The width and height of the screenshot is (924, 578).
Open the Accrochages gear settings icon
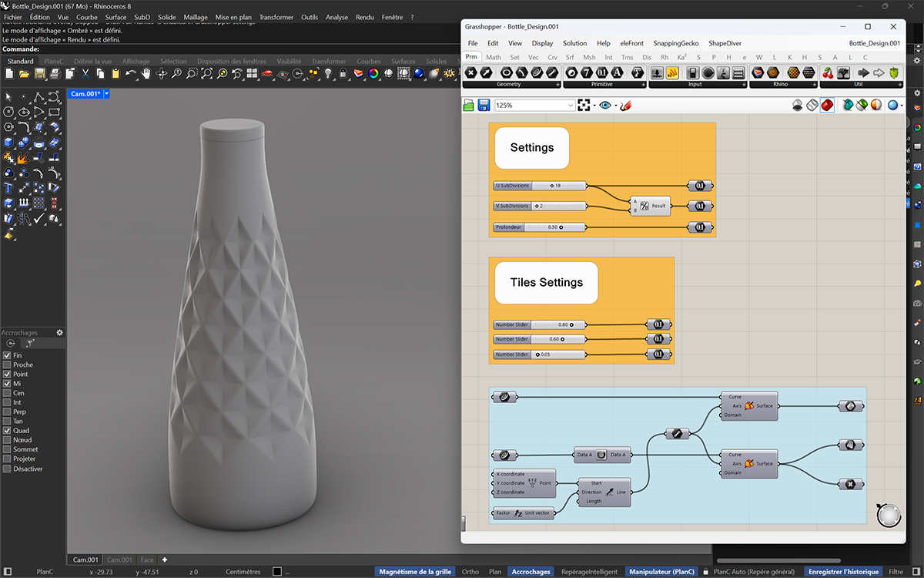click(x=59, y=332)
